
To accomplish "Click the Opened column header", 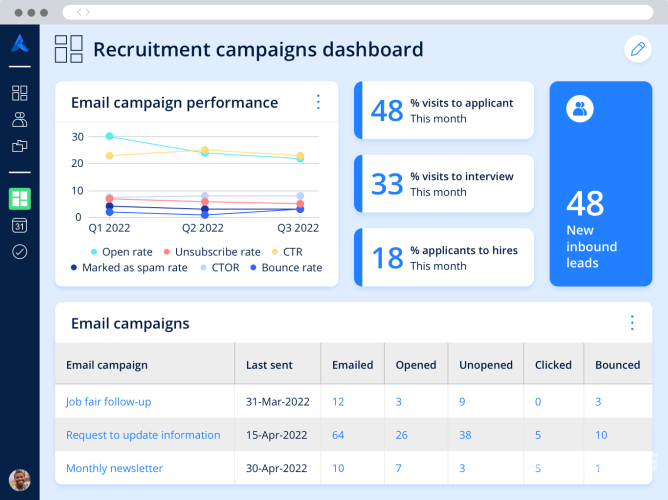I will click(415, 365).
